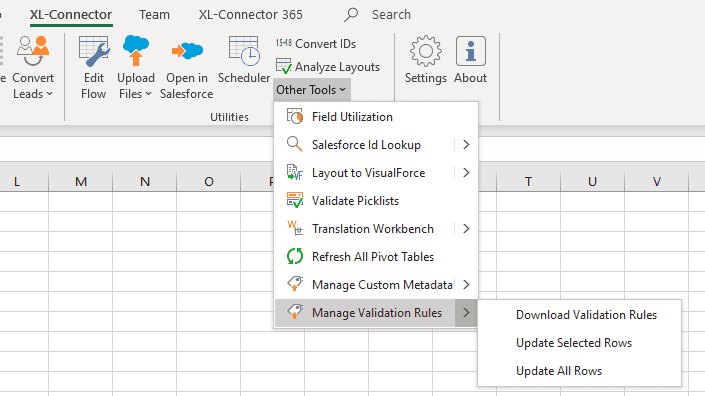This screenshot has width=705, height=396.
Task: Show the About info dialog
Action: click(470, 60)
